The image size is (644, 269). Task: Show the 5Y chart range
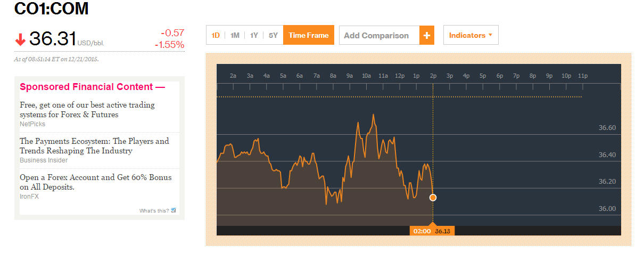point(273,35)
